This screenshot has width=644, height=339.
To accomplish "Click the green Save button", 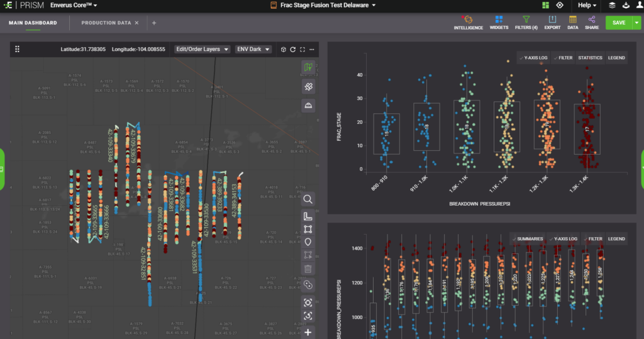I will point(618,23).
